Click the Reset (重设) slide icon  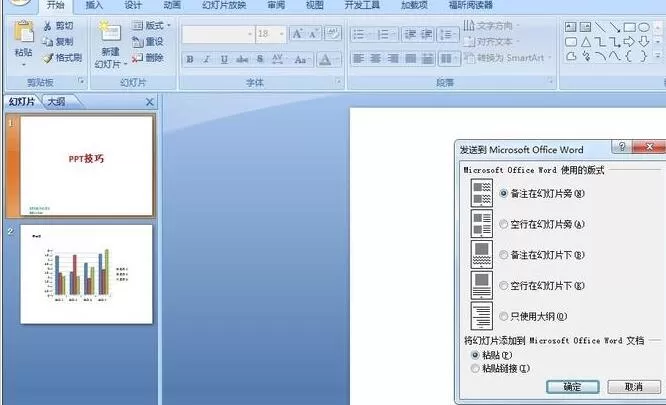tap(137, 42)
